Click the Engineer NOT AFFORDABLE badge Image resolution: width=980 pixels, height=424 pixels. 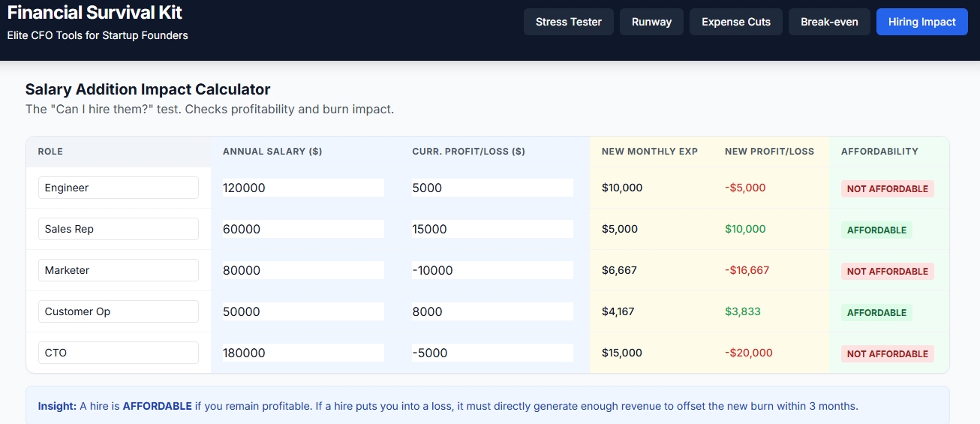tap(888, 189)
